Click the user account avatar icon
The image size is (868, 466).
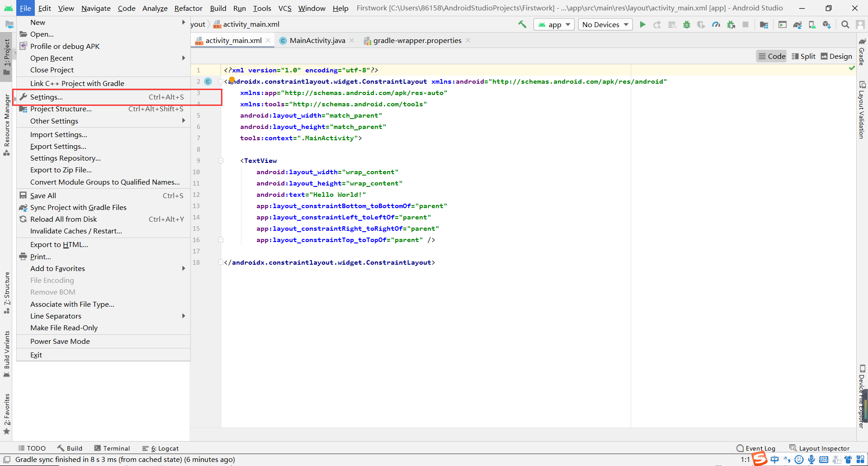(x=860, y=24)
